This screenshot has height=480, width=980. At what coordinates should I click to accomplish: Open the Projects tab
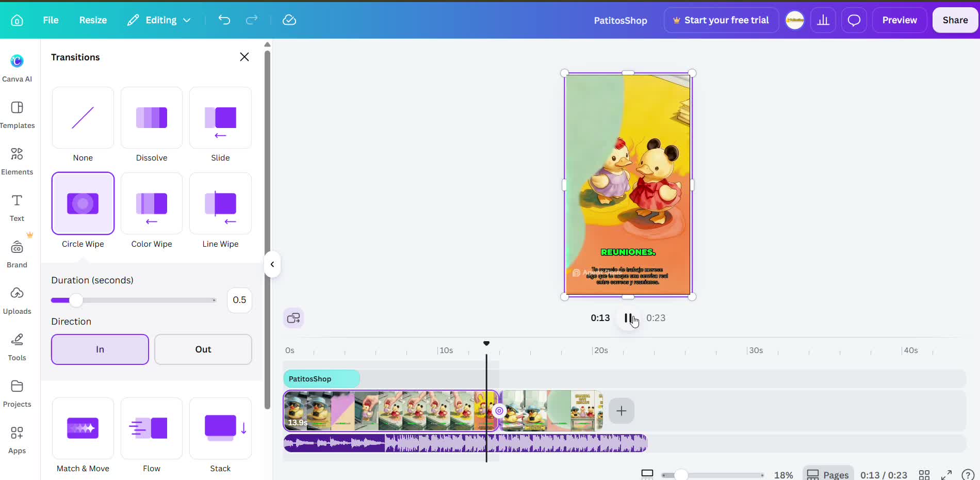pyautogui.click(x=17, y=393)
